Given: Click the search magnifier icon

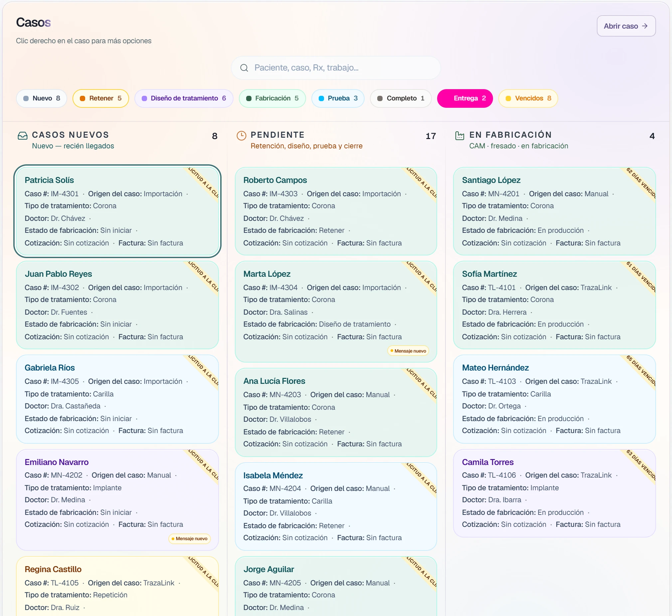Looking at the screenshot, I should 244,68.
